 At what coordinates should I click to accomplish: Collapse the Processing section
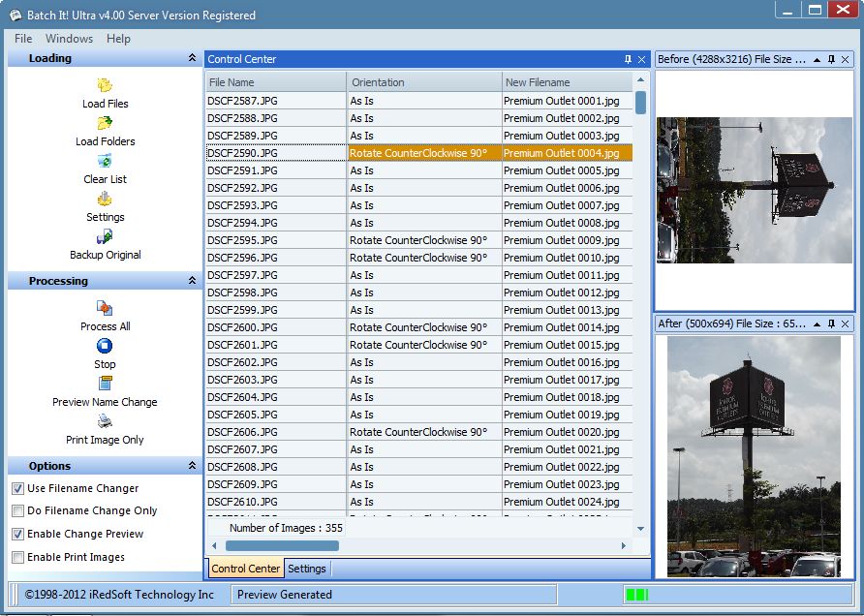pos(192,282)
